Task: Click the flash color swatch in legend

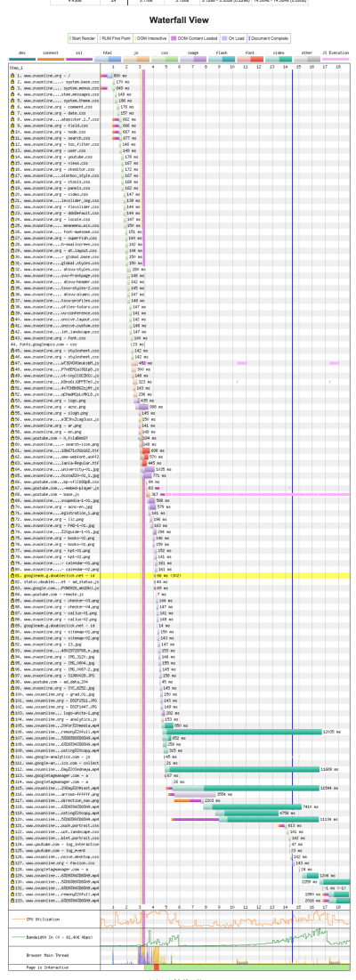Action: point(221,59)
